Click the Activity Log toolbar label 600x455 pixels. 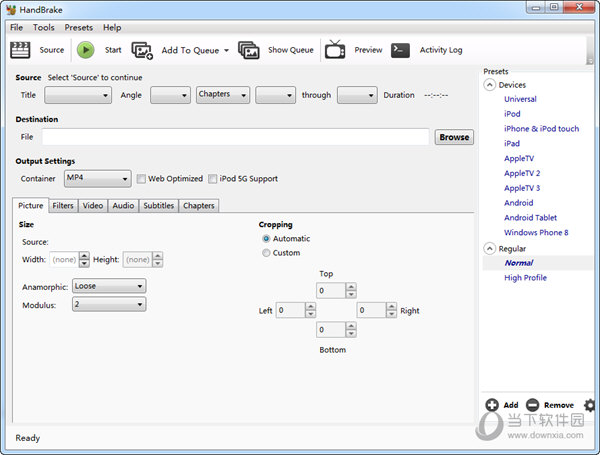click(441, 50)
